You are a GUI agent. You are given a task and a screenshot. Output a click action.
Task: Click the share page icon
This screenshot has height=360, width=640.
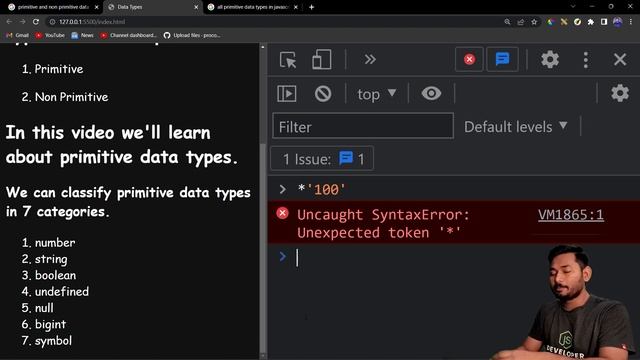tap(520, 22)
